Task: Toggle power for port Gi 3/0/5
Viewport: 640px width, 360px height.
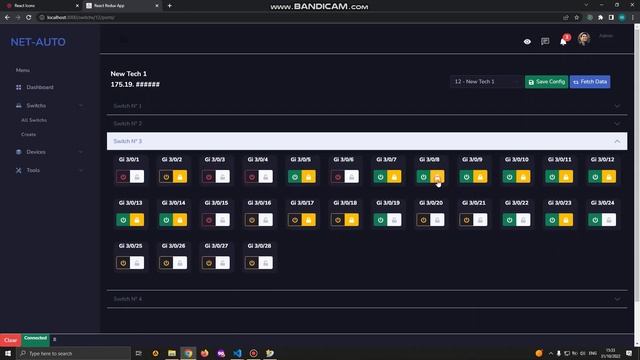Action: pos(295,177)
